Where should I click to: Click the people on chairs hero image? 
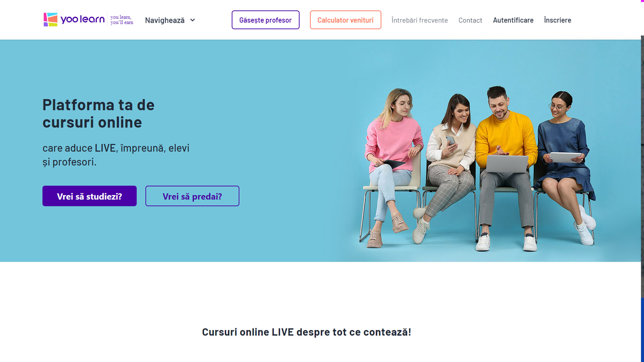click(476, 168)
